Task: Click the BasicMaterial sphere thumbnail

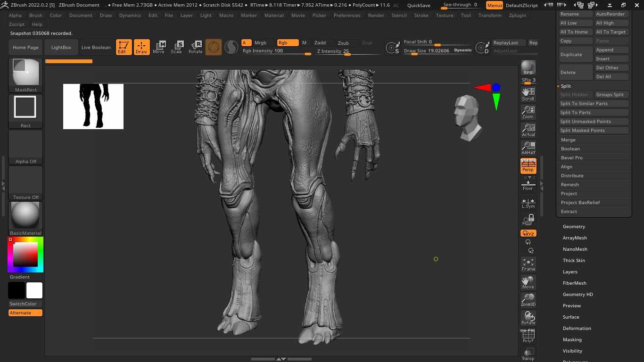Action: coord(25,216)
